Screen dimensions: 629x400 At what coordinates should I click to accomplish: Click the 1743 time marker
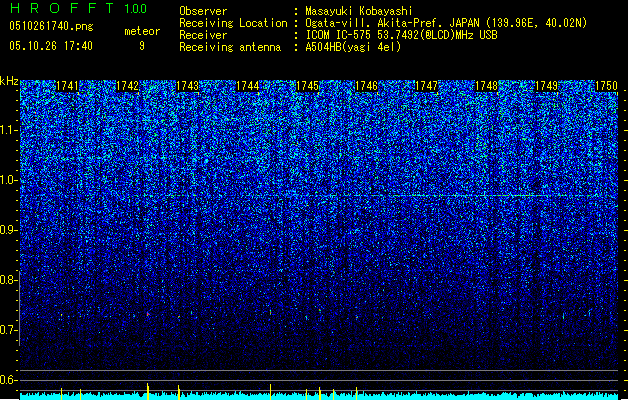187,86
